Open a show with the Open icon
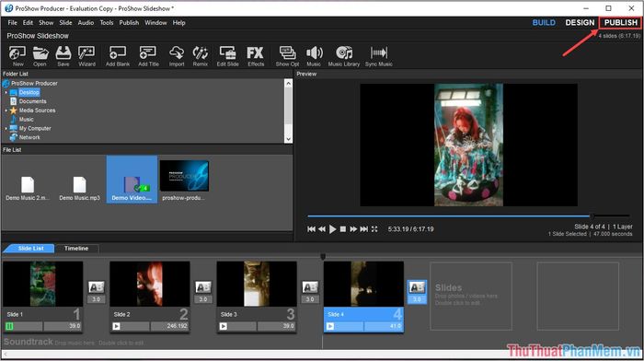This screenshot has height=361, width=644. [x=40, y=56]
